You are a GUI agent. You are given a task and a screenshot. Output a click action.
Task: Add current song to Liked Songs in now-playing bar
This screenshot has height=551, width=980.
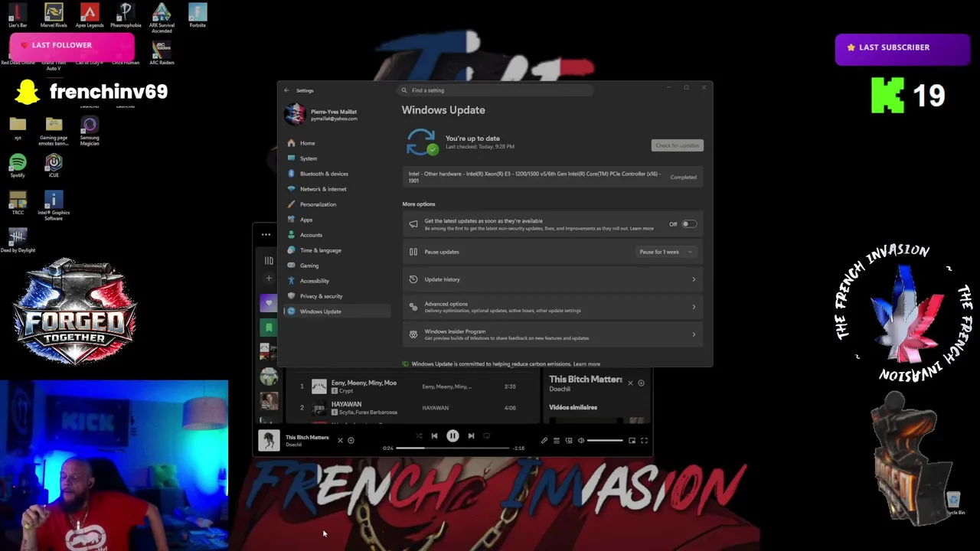[x=351, y=441]
